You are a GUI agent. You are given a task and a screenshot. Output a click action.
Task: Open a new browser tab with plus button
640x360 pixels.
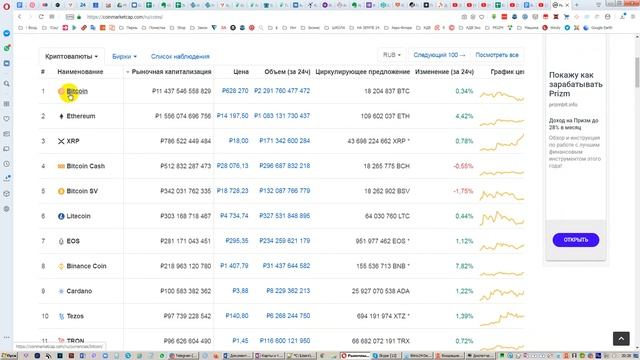tap(577, 5)
